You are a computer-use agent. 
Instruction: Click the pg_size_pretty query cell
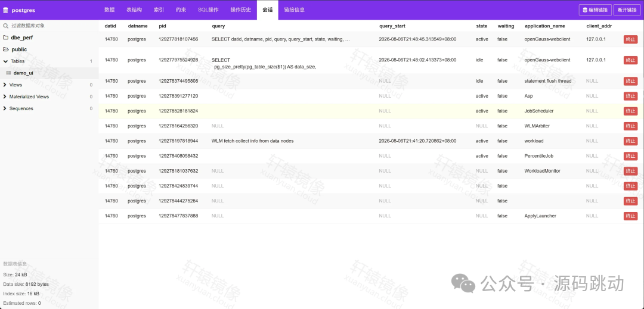(264, 63)
